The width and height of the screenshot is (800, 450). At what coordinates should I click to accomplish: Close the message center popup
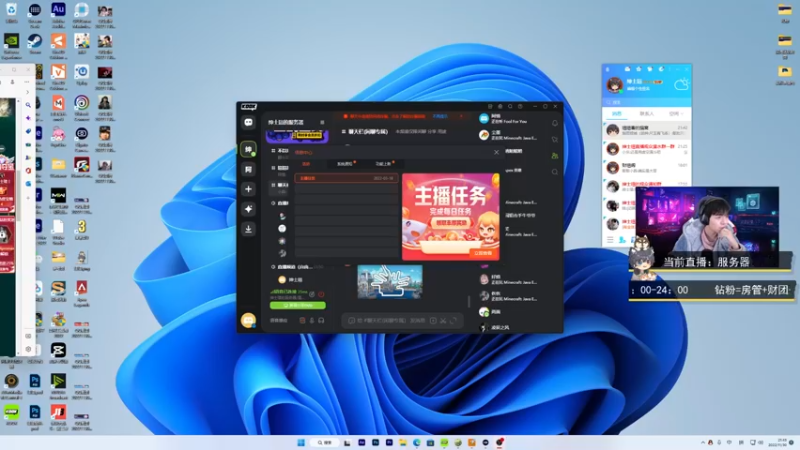click(x=496, y=152)
